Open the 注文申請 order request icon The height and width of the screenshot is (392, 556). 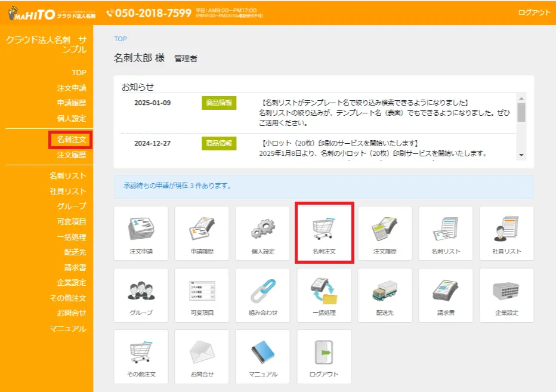tap(141, 233)
